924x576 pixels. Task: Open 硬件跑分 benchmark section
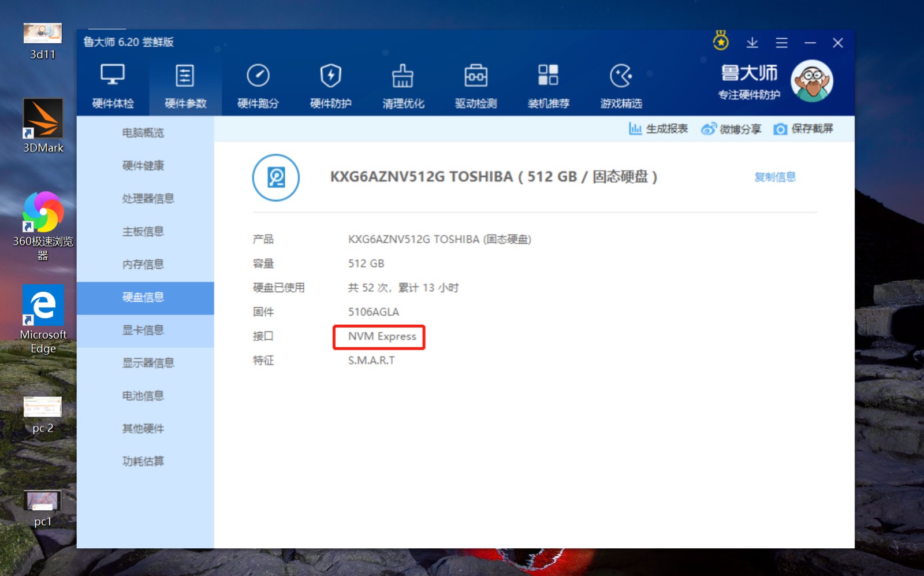(x=258, y=86)
